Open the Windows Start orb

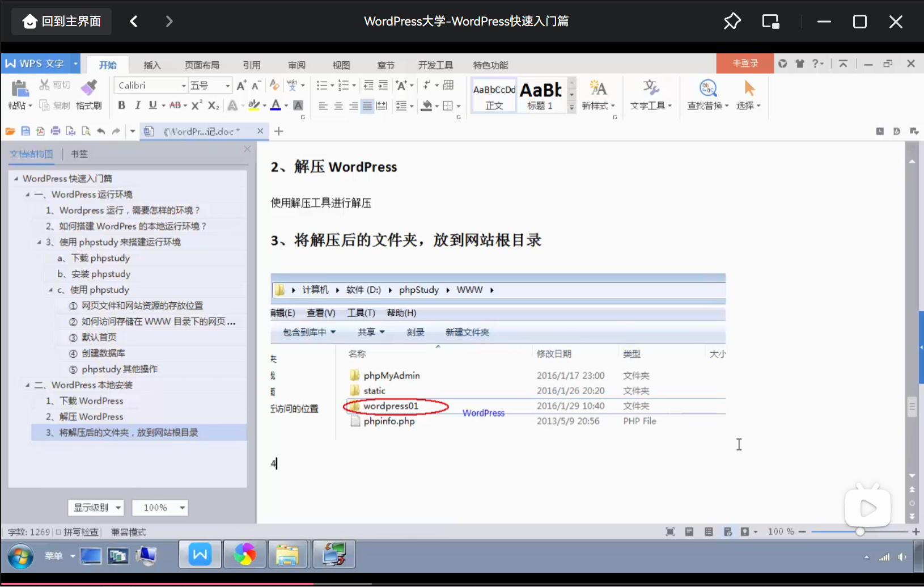pos(20,556)
